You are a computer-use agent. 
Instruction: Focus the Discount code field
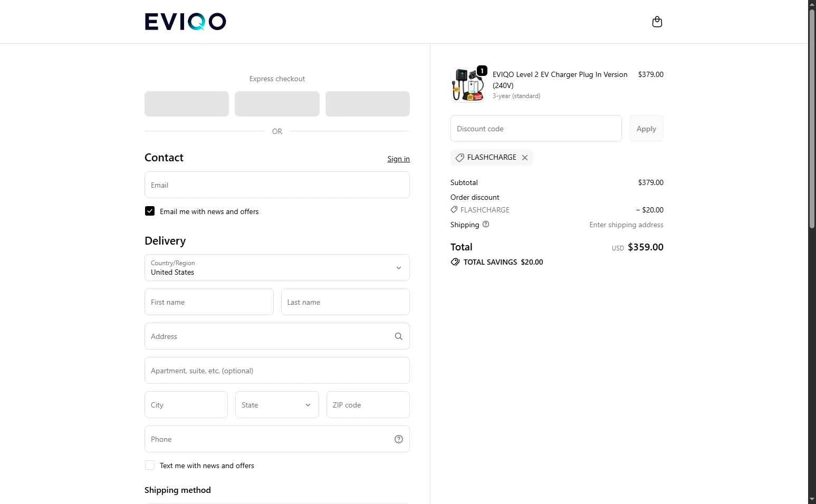point(536,129)
